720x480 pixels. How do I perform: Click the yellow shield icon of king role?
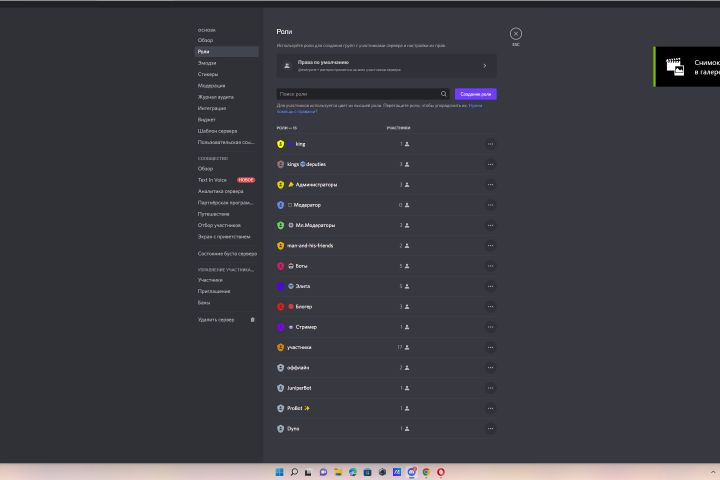click(x=281, y=144)
